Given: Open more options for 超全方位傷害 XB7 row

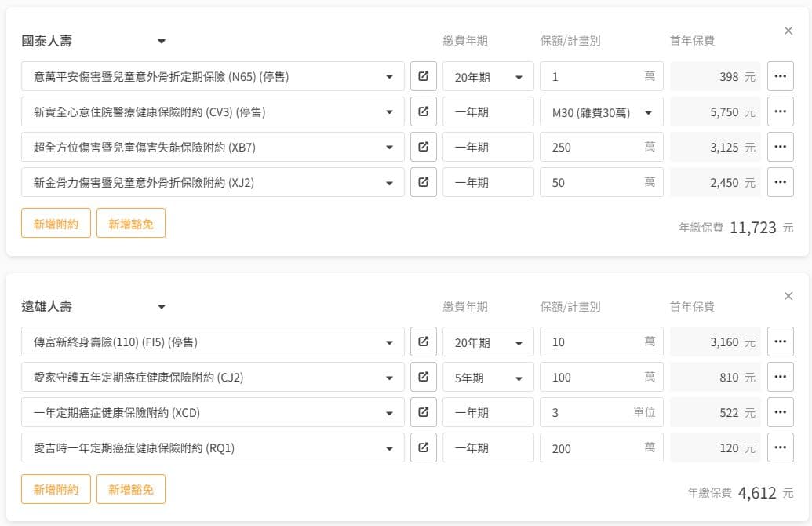Looking at the screenshot, I should tap(780, 147).
